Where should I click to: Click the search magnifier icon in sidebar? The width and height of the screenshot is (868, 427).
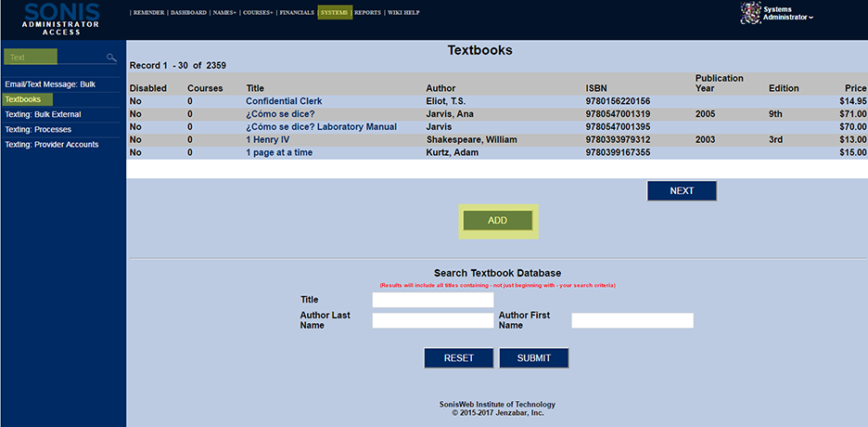pos(112,58)
